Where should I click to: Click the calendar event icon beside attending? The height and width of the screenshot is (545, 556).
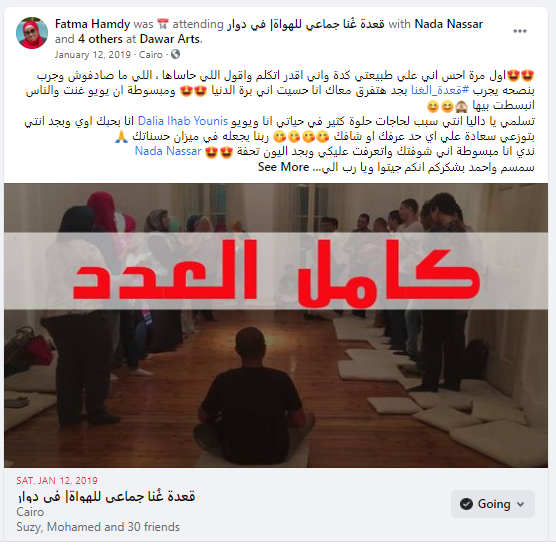163,24
